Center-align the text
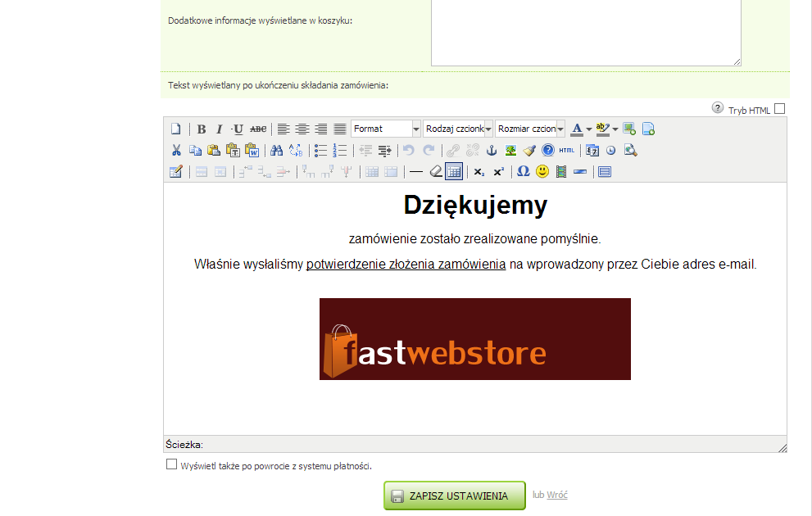812x516 pixels. click(302, 129)
